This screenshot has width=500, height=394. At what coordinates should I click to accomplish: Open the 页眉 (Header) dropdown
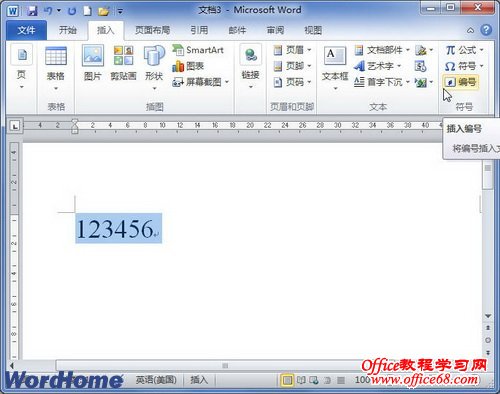pos(292,50)
